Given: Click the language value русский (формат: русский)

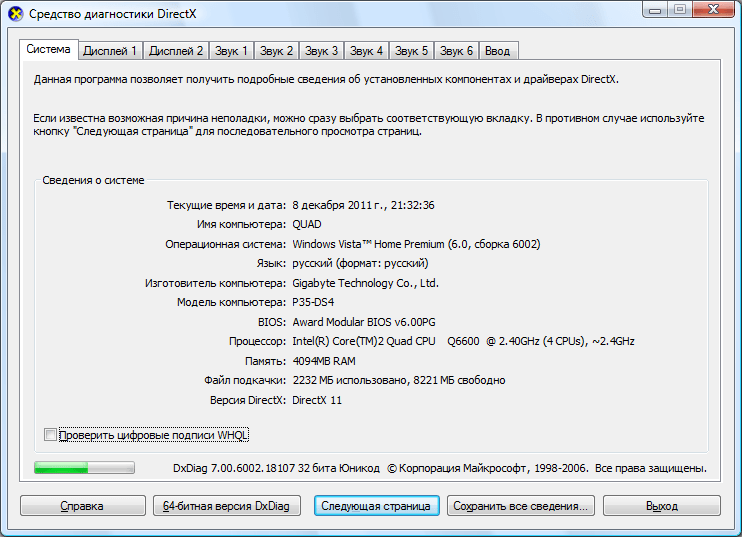Looking at the screenshot, I should tap(360, 264).
